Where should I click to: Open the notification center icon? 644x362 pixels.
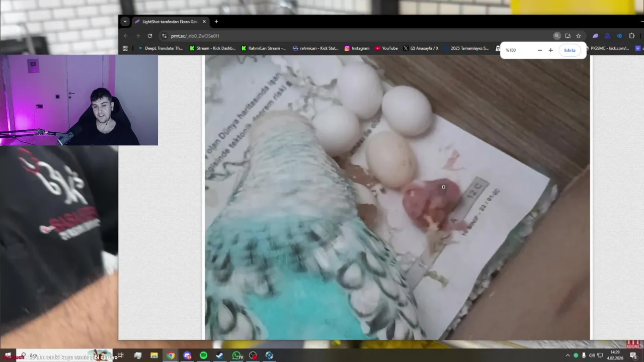tap(633, 355)
